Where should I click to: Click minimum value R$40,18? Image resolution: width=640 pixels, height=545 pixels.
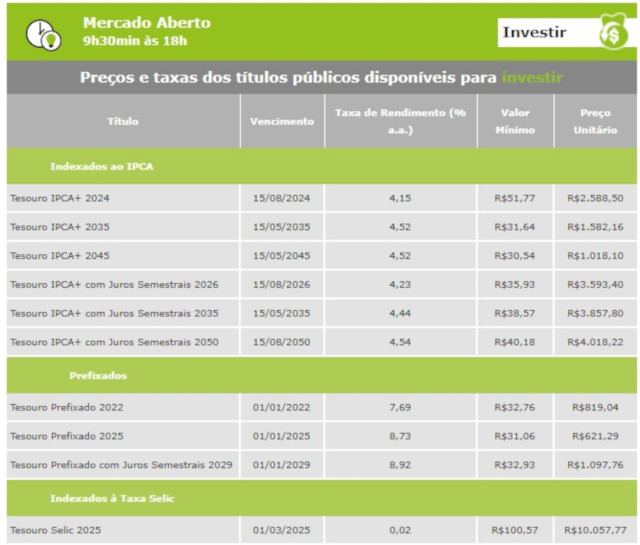pos(515,342)
